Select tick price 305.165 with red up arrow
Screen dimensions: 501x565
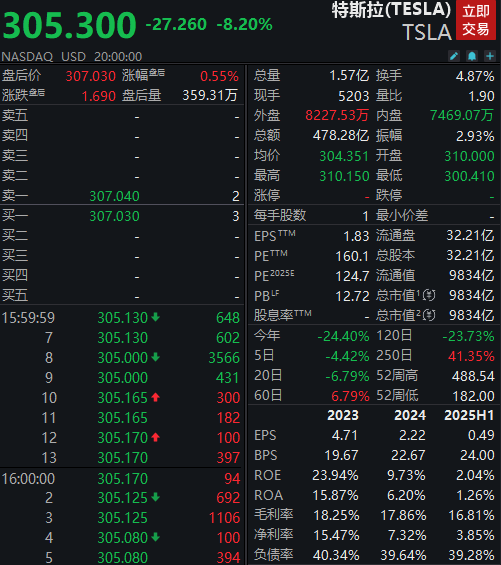point(123,398)
